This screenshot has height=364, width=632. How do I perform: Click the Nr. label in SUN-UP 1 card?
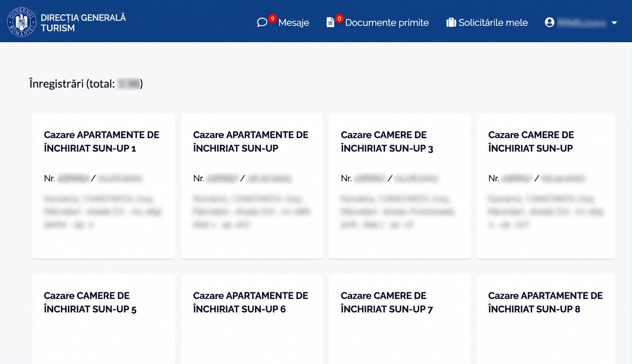[49, 179]
